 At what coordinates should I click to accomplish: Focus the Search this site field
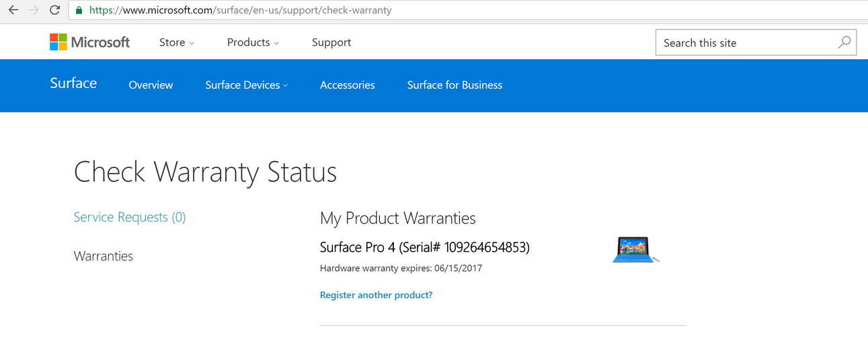tap(743, 43)
